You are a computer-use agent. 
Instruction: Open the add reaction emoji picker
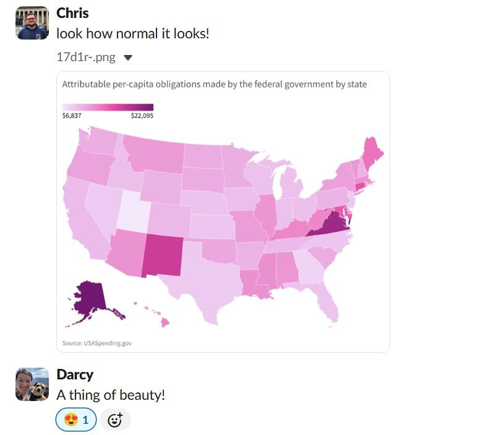pos(115,420)
